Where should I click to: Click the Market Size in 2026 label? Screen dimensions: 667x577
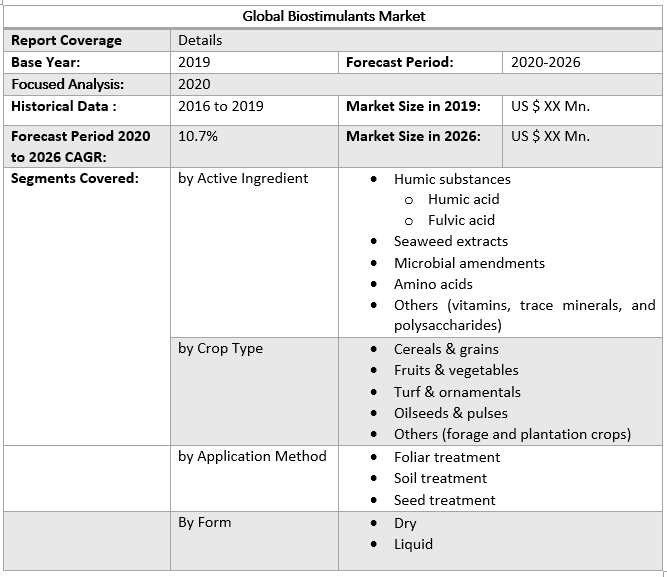tap(413, 136)
